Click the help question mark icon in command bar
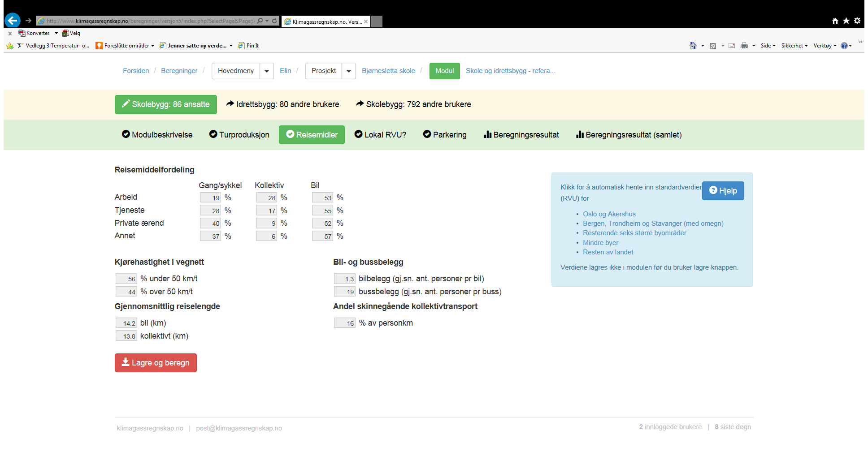This screenshot has height=473, width=868. click(844, 46)
